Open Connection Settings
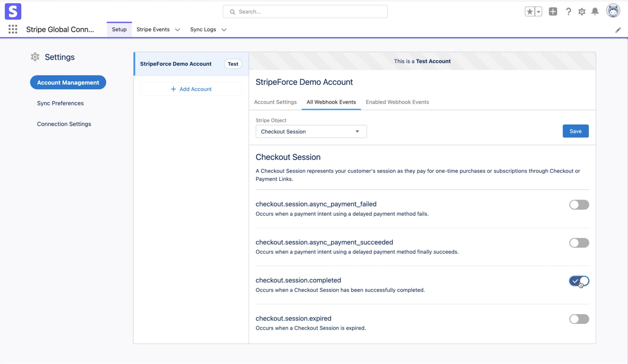Screen dimensions: 628x364 click(x=64, y=124)
